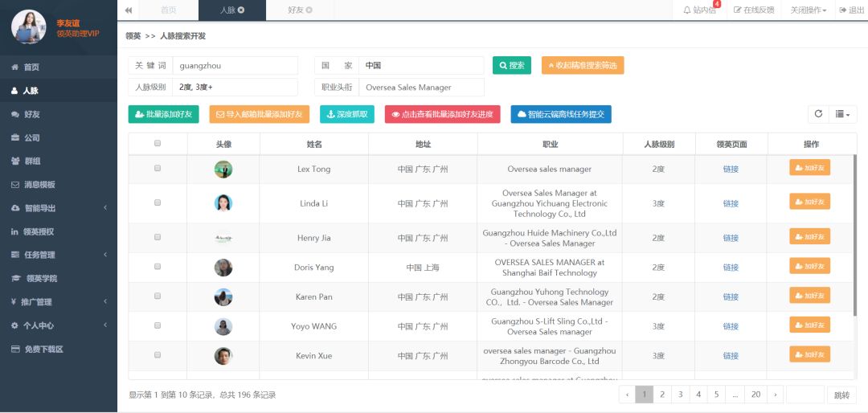
Task: Tick the checkbox for Lex Tong
Action: [x=158, y=169]
